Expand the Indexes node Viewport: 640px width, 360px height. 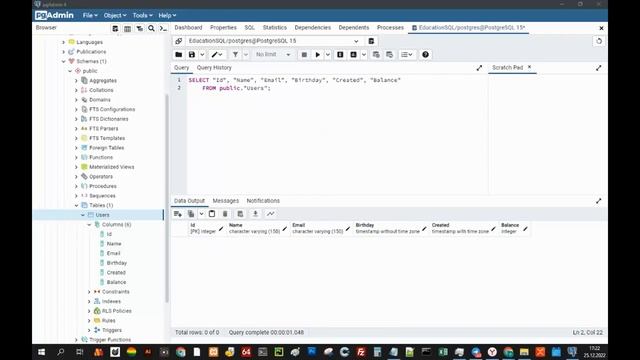89,302
